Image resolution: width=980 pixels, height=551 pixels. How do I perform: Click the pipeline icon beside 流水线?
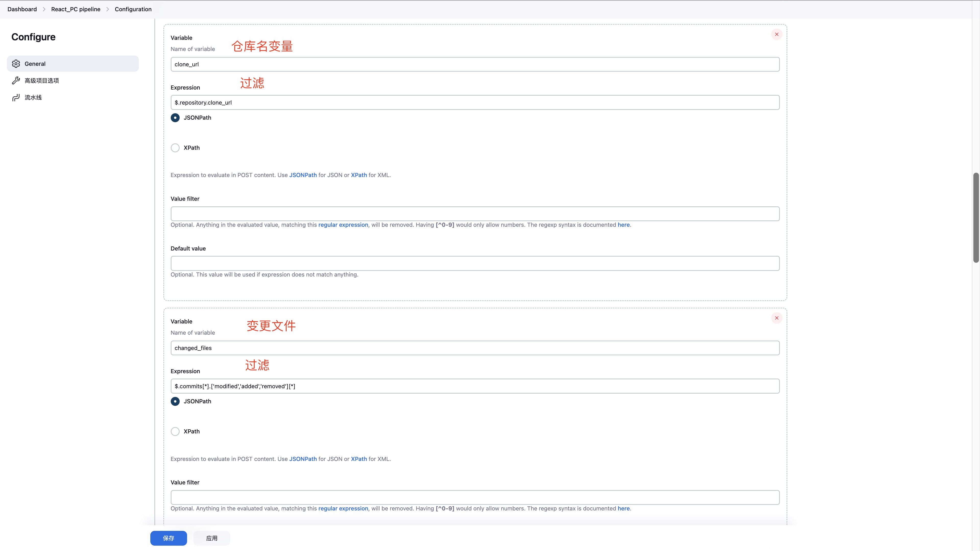coord(16,98)
